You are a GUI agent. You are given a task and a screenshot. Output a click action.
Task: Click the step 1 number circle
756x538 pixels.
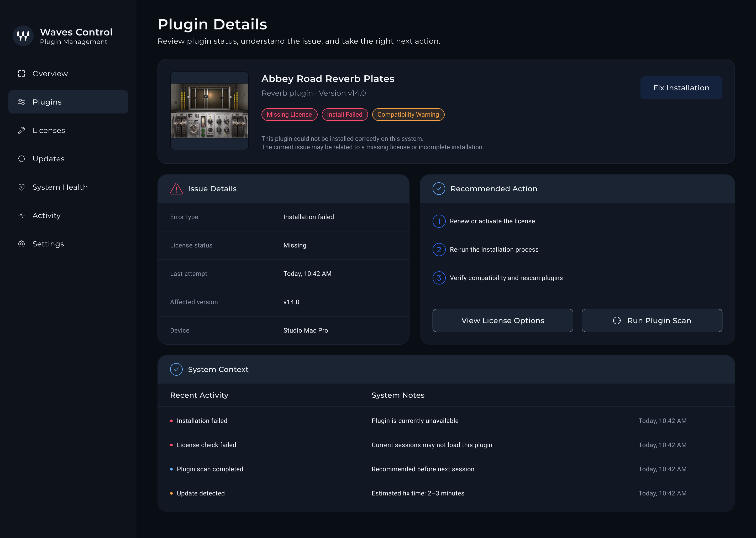[x=439, y=221]
